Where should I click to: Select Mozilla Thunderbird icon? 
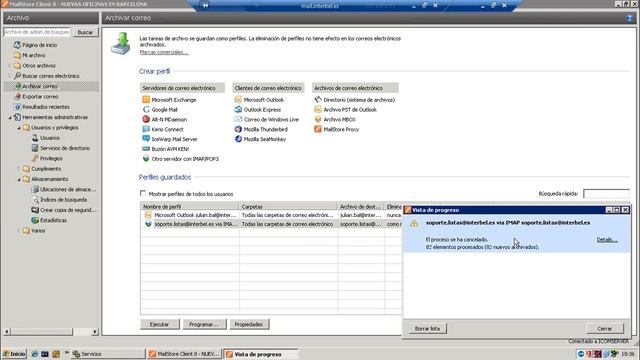coord(238,129)
